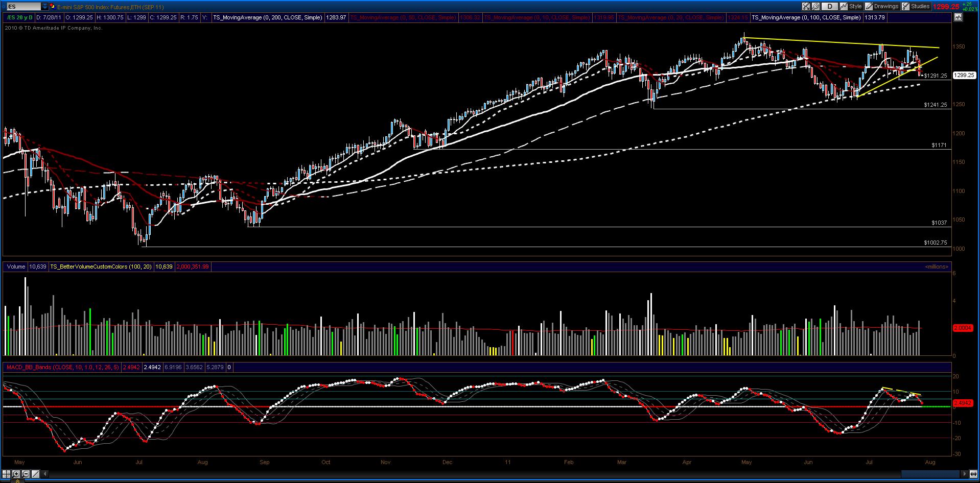Viewport: 980px width, 483px height.
Task: Click the $1037 price level label
Action: (939, 223)
